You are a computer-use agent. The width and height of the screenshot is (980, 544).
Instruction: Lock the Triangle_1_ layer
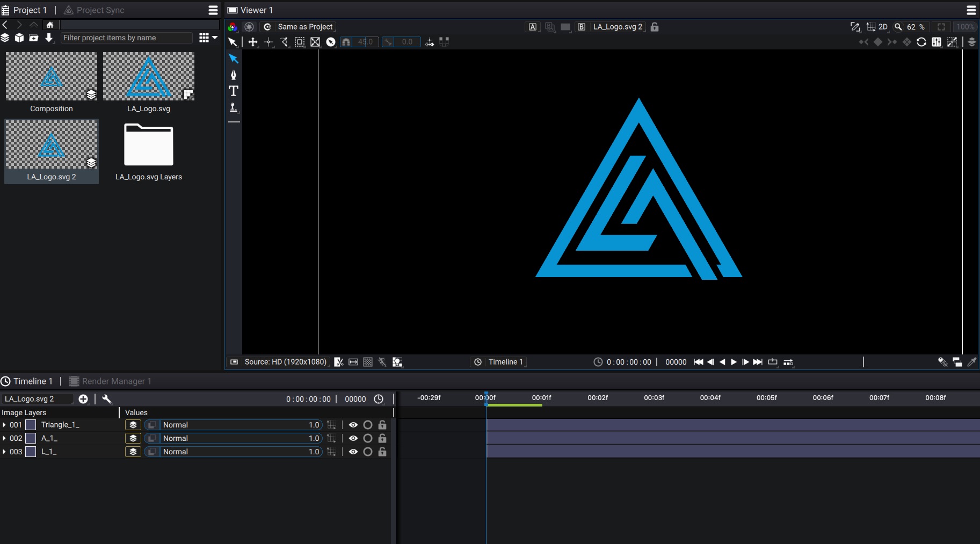(x=382, y=425)
